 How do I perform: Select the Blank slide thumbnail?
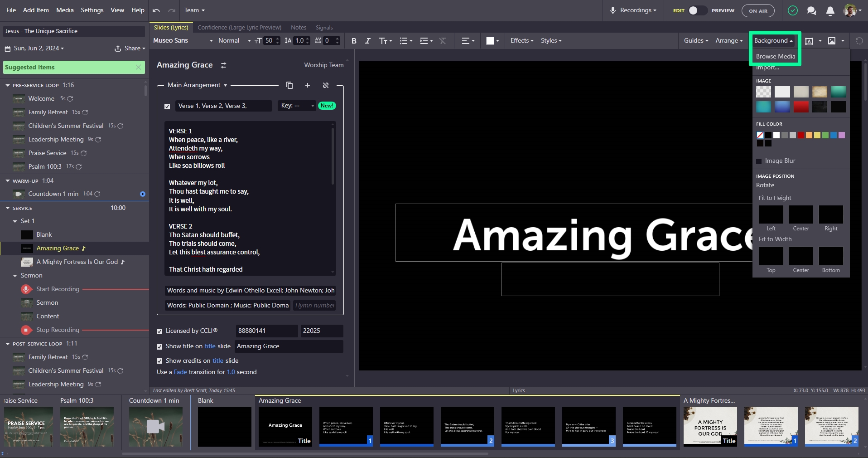tap(225, 426)
